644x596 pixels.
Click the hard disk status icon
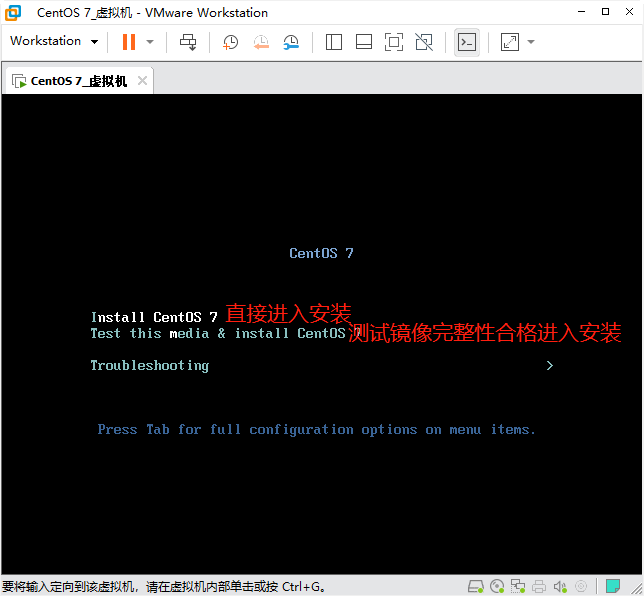pyautogui.click(x=476, y=586)
